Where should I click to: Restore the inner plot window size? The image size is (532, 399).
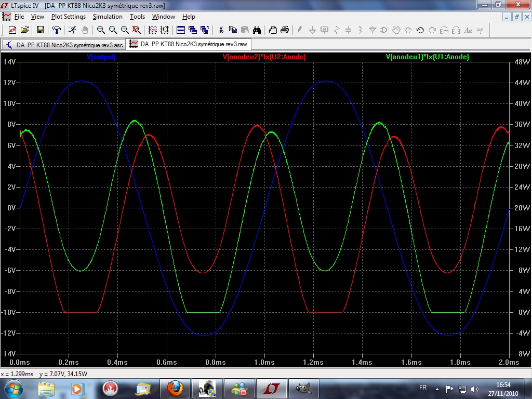(517, 17)
